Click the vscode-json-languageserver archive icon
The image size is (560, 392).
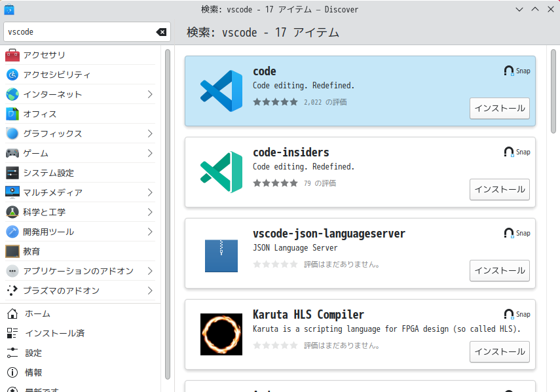[x=221, y=256]
